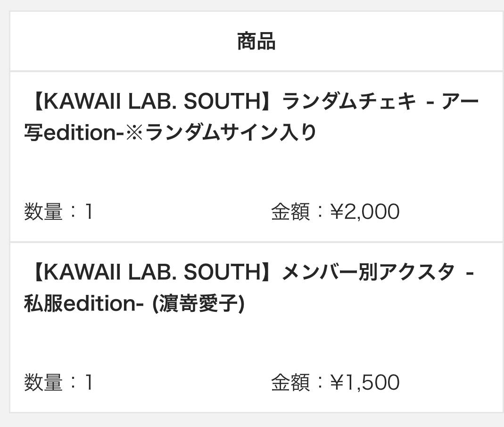The width and height of the screenshot is (504, 427).
Task: Select quantity value 1 for ランダムチェキ
Action: pos(88,212)
